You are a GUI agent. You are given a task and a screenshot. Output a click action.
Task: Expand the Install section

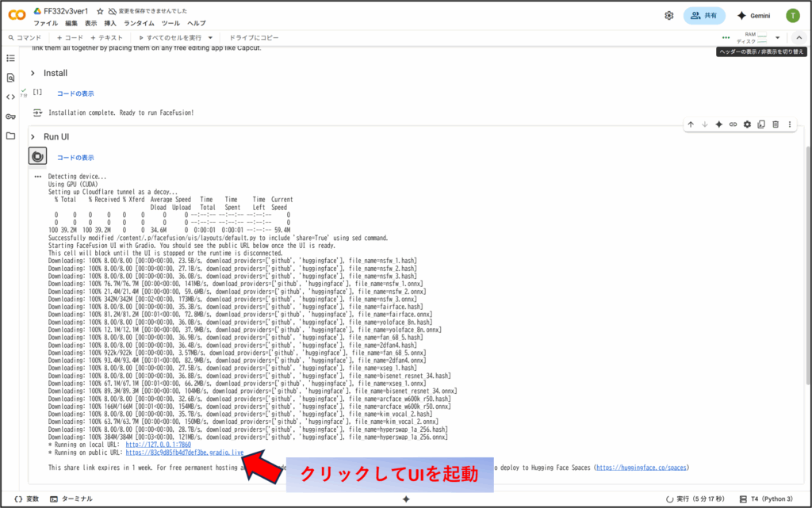33,73
